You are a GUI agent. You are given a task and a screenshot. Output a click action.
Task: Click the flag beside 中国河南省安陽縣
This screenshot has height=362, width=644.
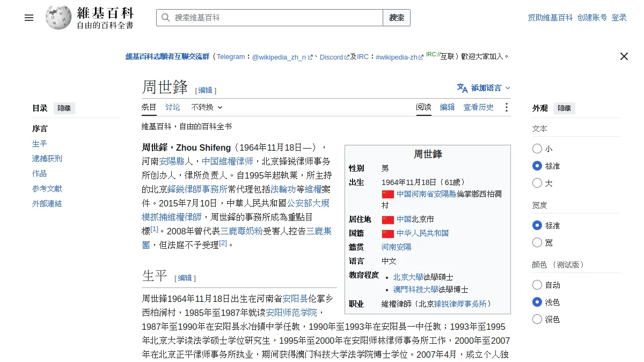(x=387, y=194)
